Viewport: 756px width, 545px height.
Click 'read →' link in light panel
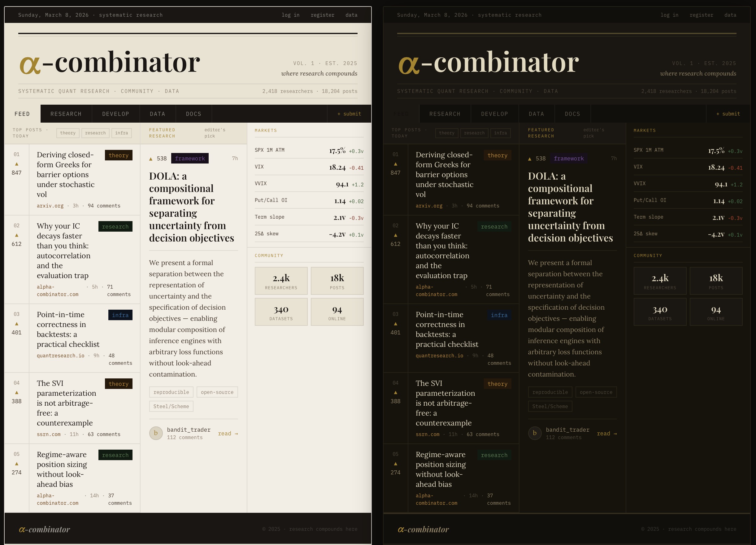pyautogui.click(x=228, y=433)
